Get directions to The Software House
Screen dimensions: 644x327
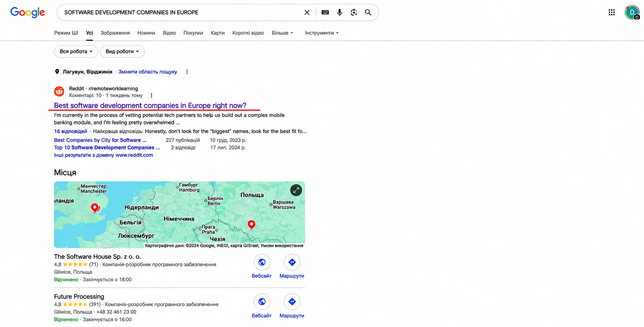click(292, 262)
